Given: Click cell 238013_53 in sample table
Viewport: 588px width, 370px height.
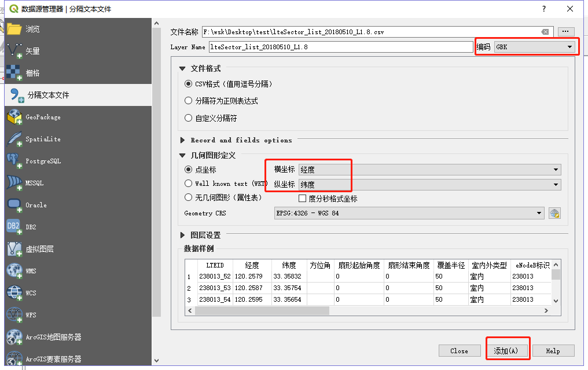Looking at the screenshot, I should 215,288.
